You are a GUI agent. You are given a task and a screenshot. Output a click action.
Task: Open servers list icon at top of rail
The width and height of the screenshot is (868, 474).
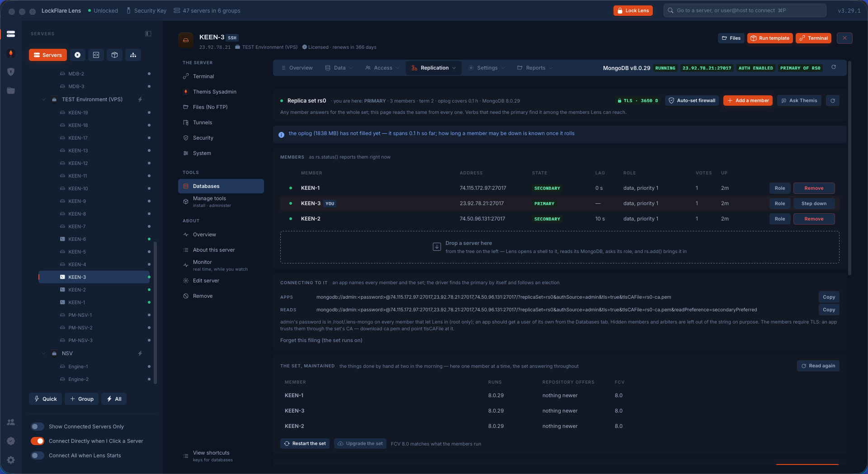[x=11, y=34]
